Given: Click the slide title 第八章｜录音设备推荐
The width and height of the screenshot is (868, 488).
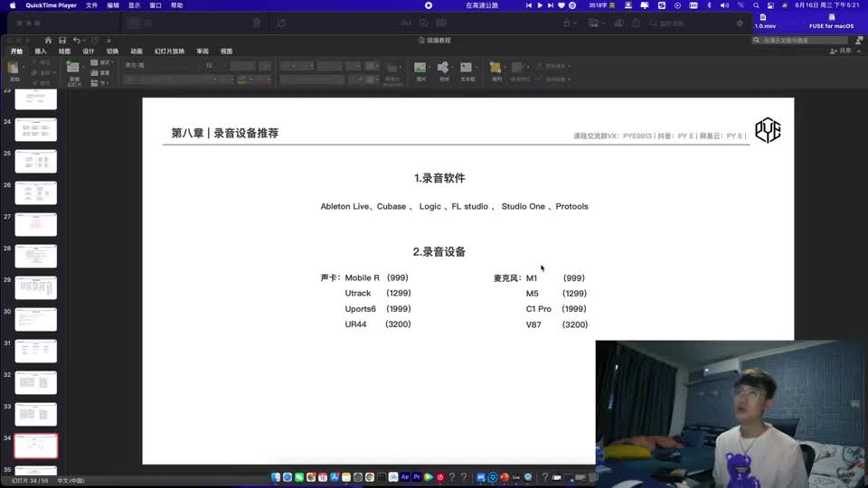Looking at the screenshot, I should pyautogui.click(x=225, y=134).
